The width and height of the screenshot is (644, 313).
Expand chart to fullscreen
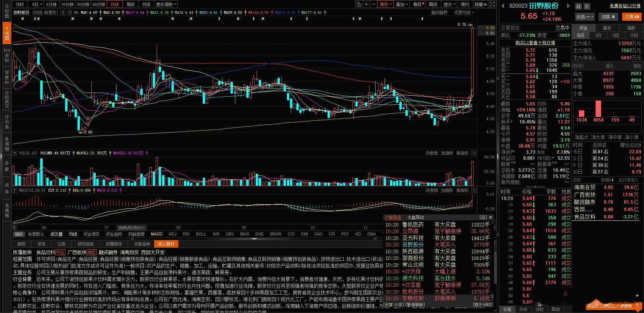coord(493,4)
